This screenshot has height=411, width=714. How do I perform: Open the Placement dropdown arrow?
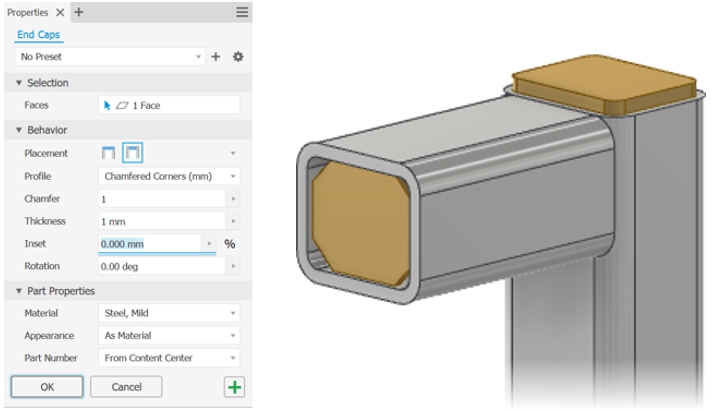[x=233, y=153]
